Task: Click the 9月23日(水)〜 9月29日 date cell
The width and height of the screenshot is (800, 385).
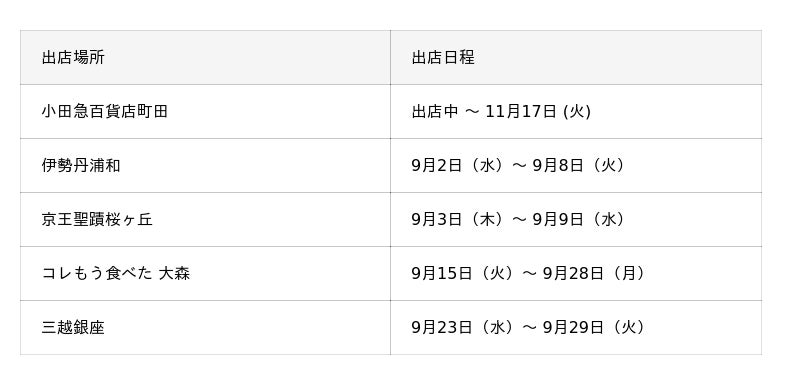Action: tap(576, 327)
